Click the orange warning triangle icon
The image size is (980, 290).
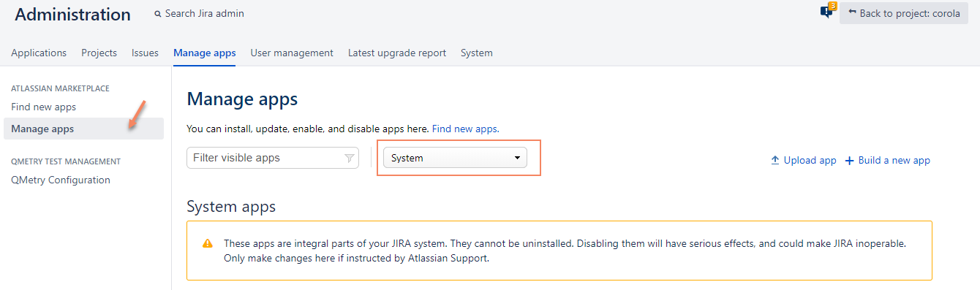[208, 243]
